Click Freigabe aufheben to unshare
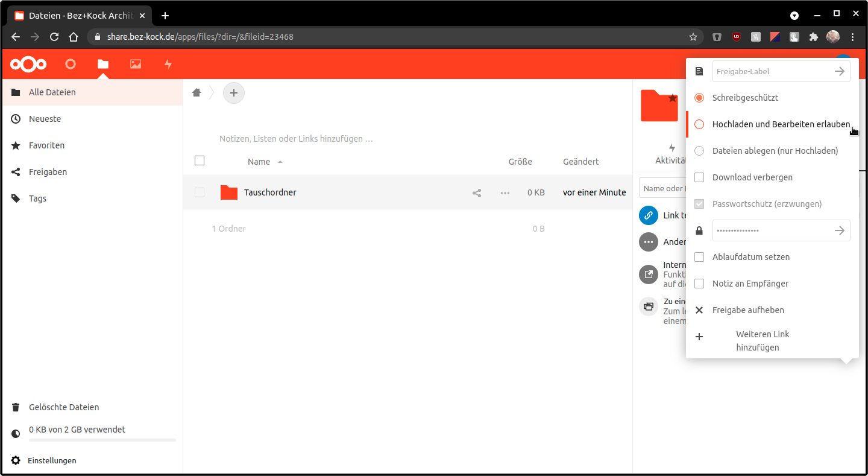This screenshot has width=868, height=476. (x=748, y=310)
